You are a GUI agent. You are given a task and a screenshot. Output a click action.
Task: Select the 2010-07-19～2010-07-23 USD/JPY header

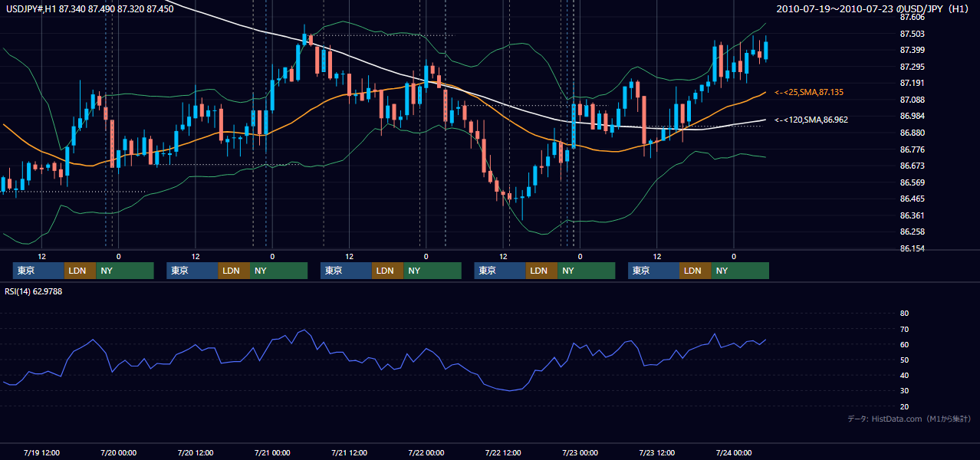point(873,8)
